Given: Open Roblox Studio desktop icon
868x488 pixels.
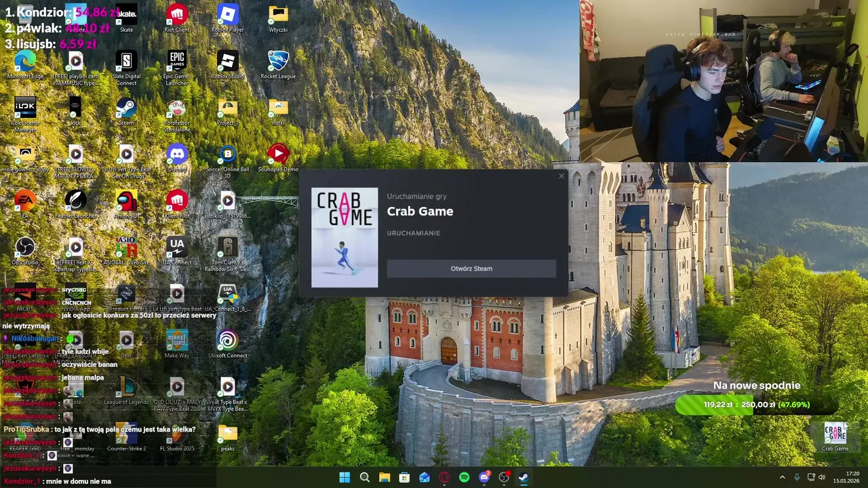Looking at the screenshot, I should tap(227, 66).
